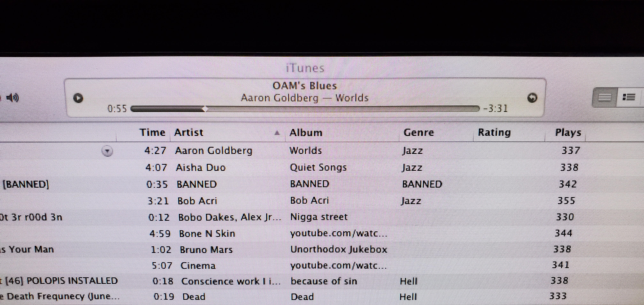
Task: Click the iTunes window title
Action: coord(305,68)
